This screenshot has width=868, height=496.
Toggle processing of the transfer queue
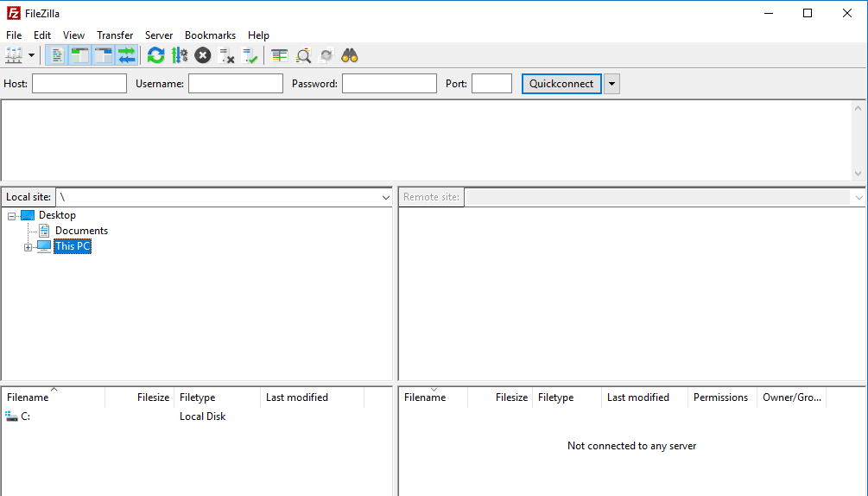180,55
